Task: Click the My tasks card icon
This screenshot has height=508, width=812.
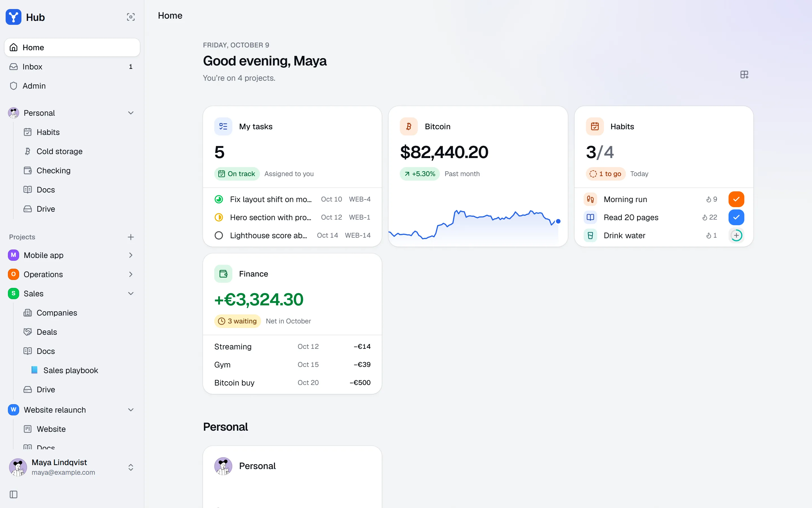Action: [223, 126]
